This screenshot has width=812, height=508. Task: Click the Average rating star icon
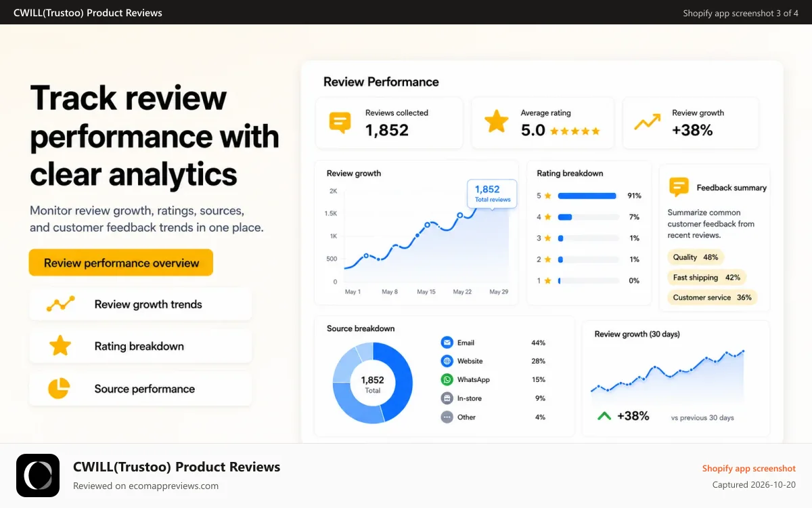[x=497, y=122]
